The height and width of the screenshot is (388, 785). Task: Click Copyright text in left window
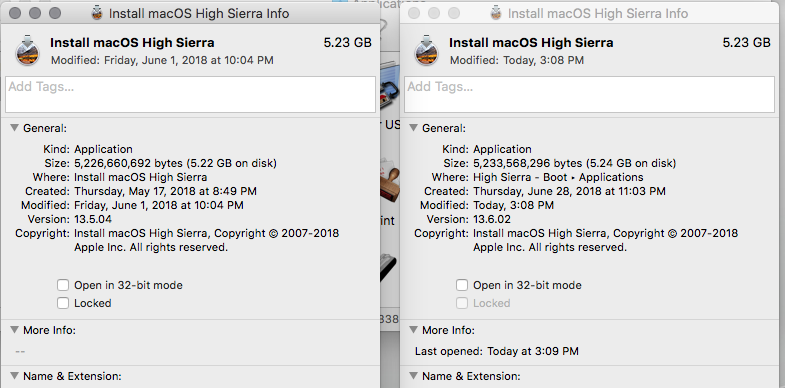tap(206, 240)
